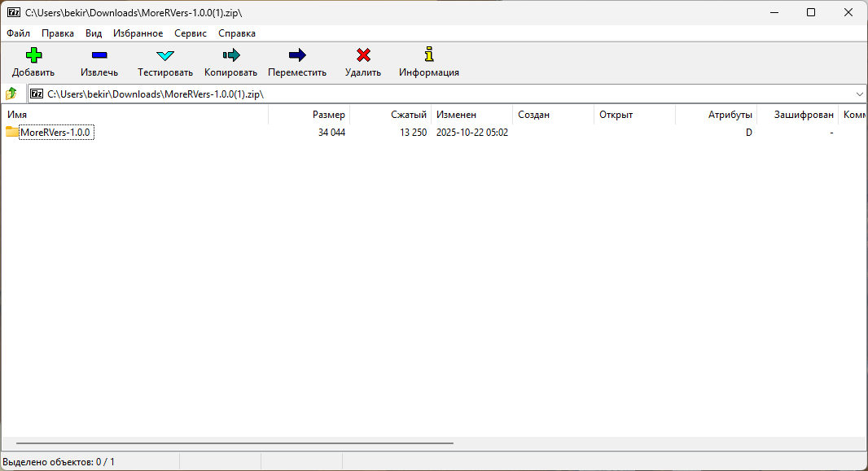The image size is (868, 471).
Task: Open the Information tool
Action: [429, 55]
